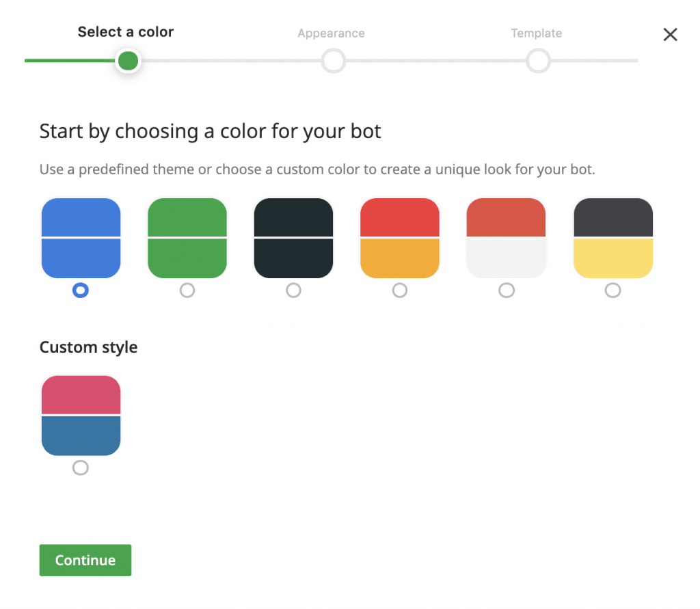Select the red and white theme radio
Screen dimensions: 700x609
click(x=507, y=290)
